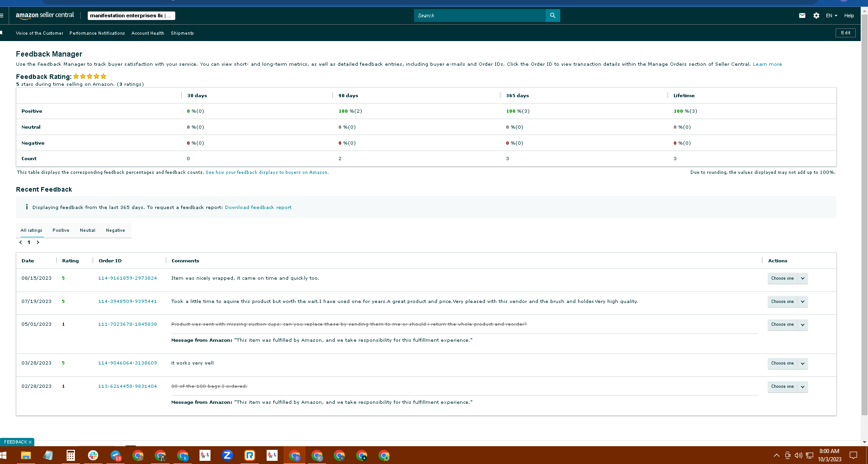Viewport: 868px width, 464px height.
Task: Click the Feedback Rating five stars
Action: click(x=90, y=76)
